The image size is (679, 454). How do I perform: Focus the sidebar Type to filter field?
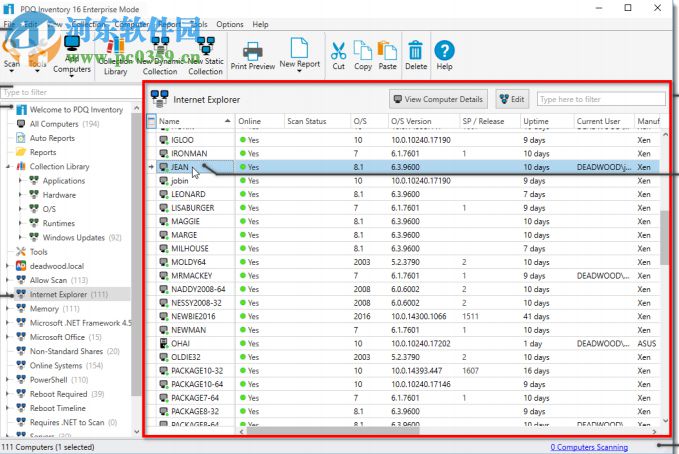click(x=69, y=92)
